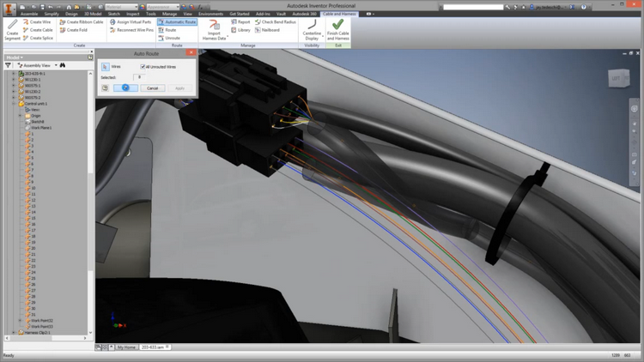This screenshot has height=362, width=644.
Task: Uncheck the All Unrouted Wires checkbox
Action: coord(143,66)
